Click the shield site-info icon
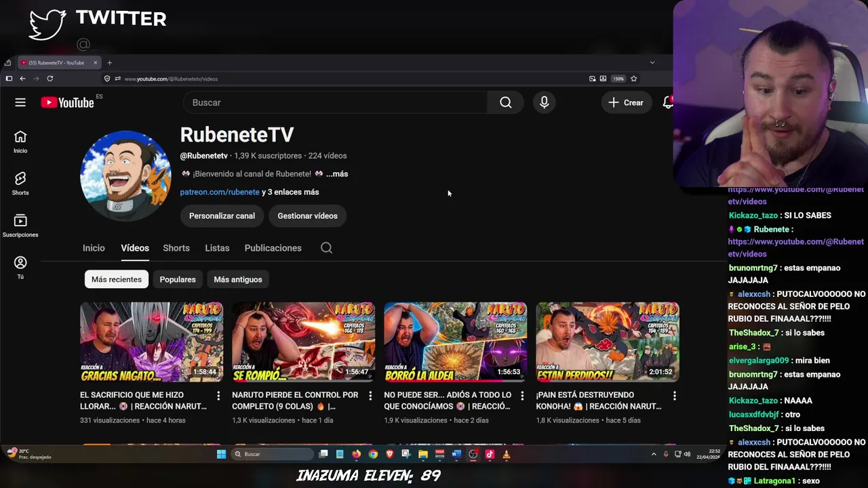This screenshot has height=488, width=868. point(107,79)
